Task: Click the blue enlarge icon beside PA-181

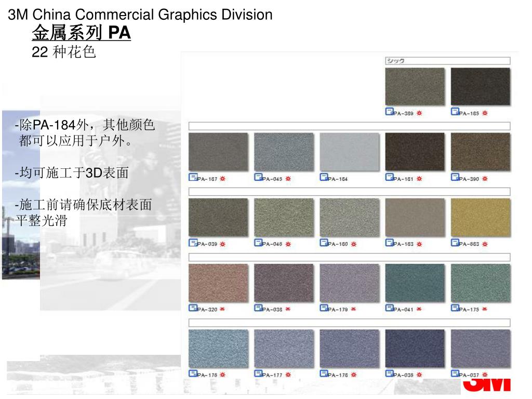Action: pos(390,177)
